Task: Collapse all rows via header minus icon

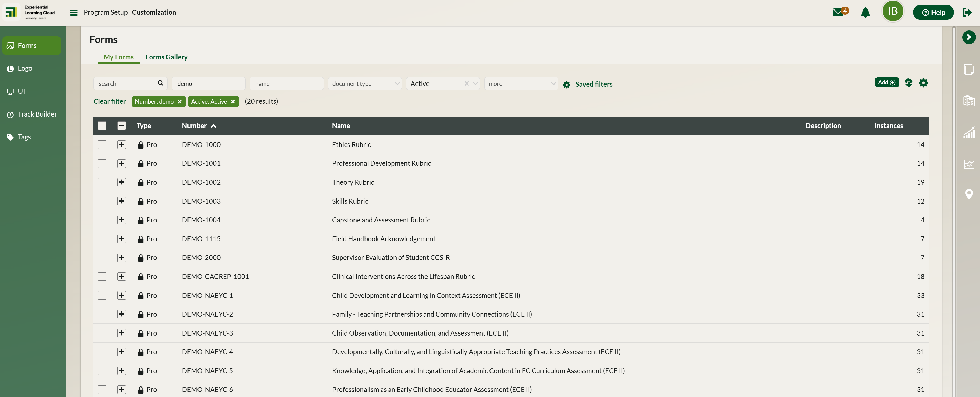Action: [121, 126]
